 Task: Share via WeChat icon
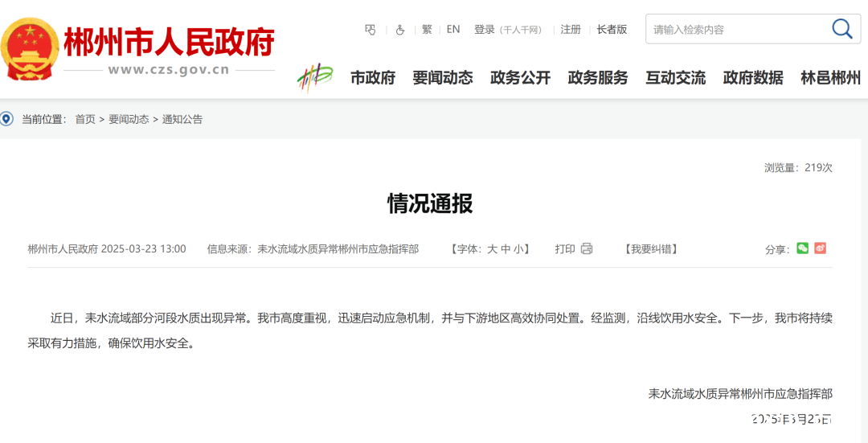pos(802,248)
